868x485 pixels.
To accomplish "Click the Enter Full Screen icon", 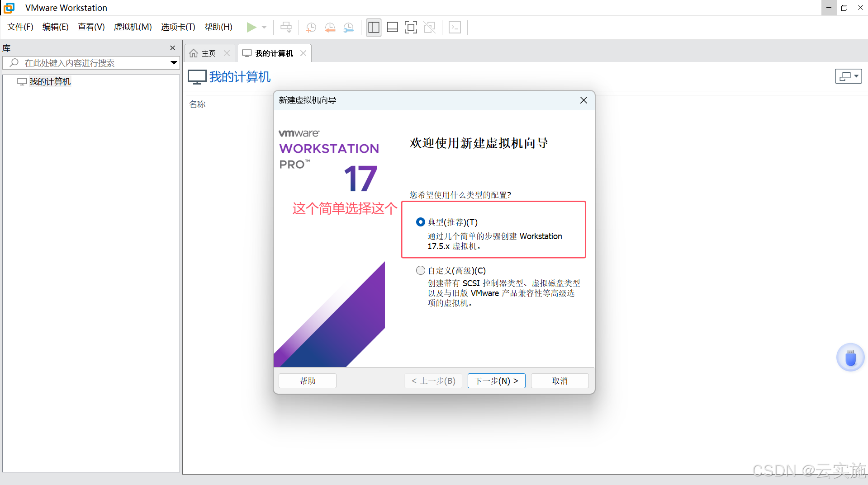I will (x=411, y=28).
